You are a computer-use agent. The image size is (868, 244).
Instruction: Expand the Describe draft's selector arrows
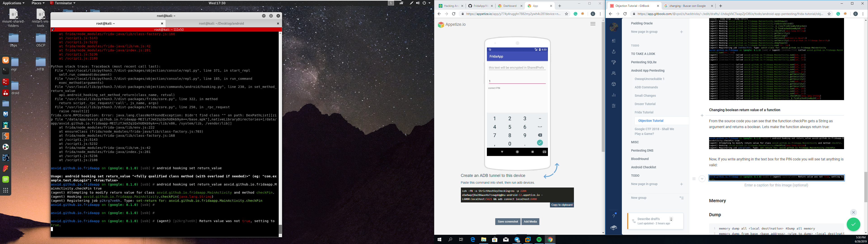coord(671,219)
